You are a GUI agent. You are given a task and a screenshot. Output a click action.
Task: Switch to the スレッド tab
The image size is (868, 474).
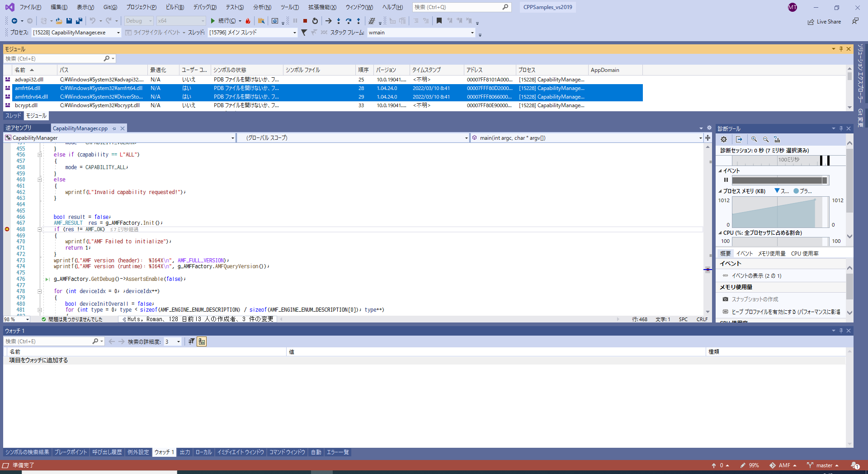point(12,116)
